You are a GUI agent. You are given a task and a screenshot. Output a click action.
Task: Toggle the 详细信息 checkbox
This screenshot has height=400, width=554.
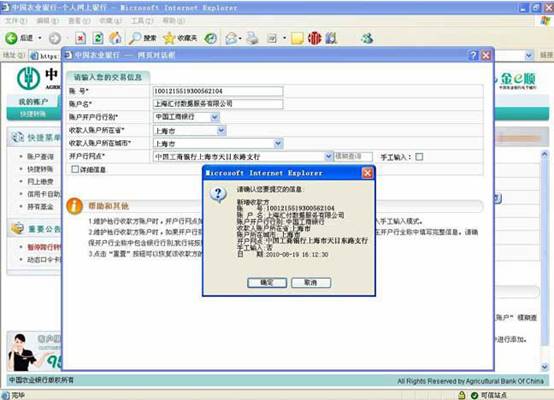click(75, 169)
